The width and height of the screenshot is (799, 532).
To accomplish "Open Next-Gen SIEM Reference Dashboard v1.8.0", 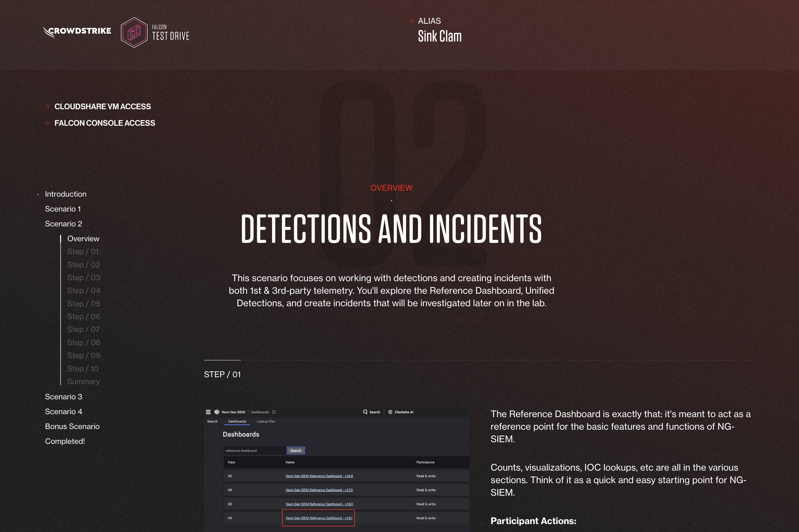I will (319, 504).
